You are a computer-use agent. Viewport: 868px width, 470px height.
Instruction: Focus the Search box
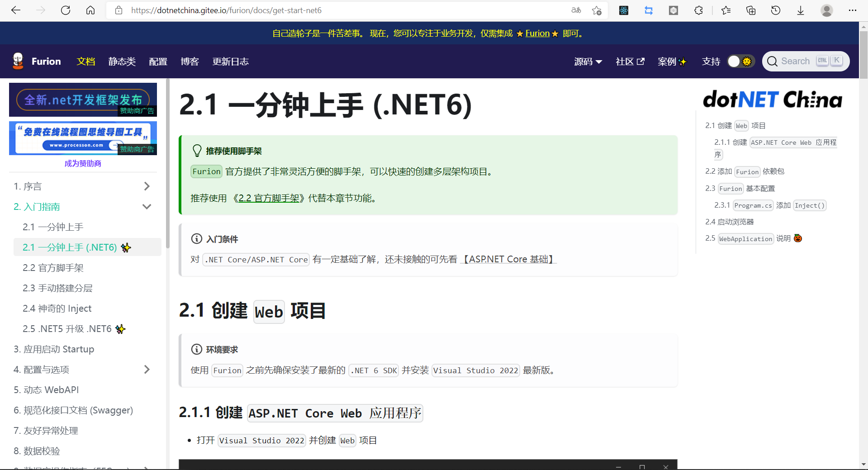806,61
